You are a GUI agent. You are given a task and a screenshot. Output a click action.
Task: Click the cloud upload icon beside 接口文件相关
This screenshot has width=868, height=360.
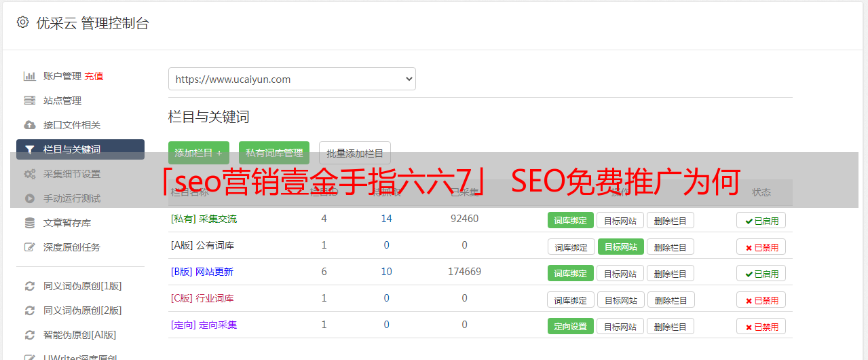tap(29, 125)
